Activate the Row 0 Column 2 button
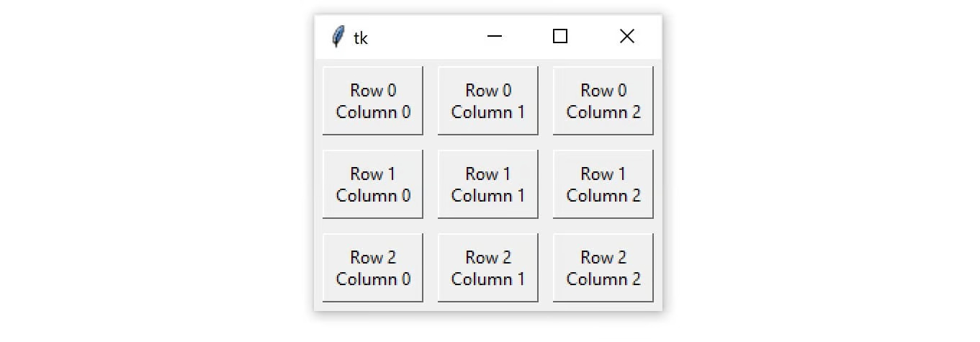The width and height of the screenshot is (980, 342). [603, 101]
